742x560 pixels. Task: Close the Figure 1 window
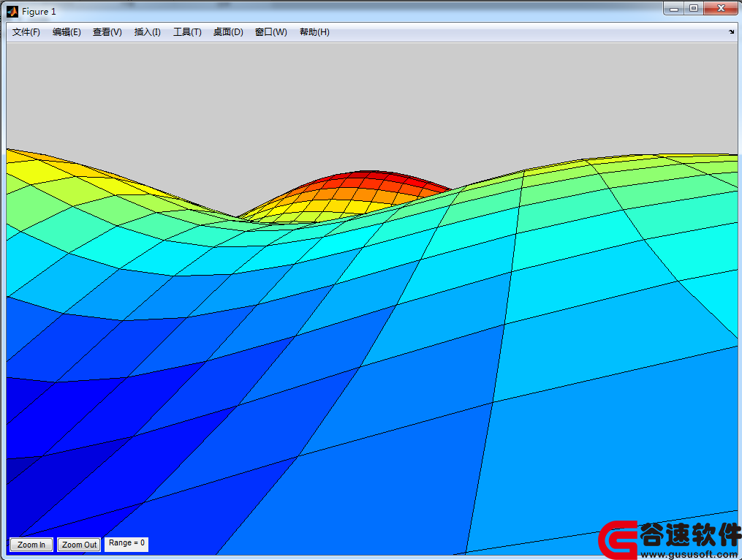point(721,9)
